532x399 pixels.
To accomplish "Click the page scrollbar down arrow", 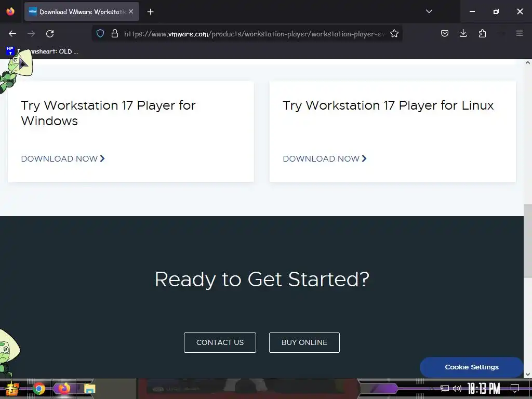I will pos(528,374).
